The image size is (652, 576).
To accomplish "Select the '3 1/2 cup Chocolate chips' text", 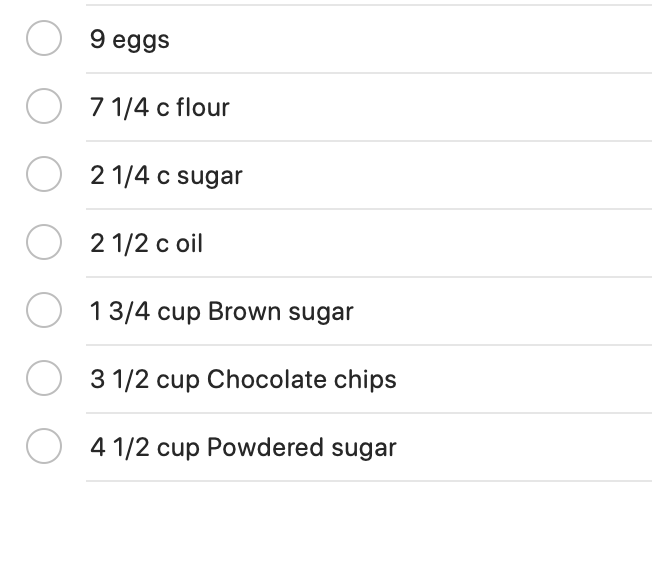I will coord(243,379).
